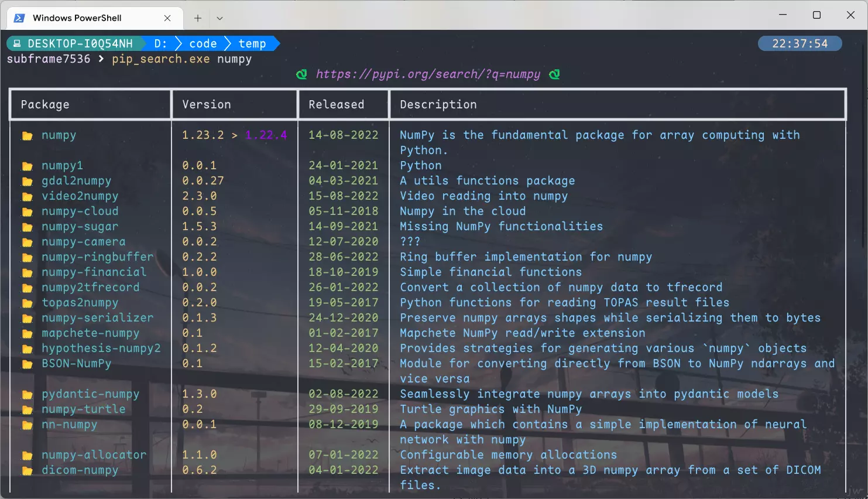This screenshot has height=499, width=868.
Task: Click the folder icon beside numpy-ringbuffer
Action: coord(27,258)
